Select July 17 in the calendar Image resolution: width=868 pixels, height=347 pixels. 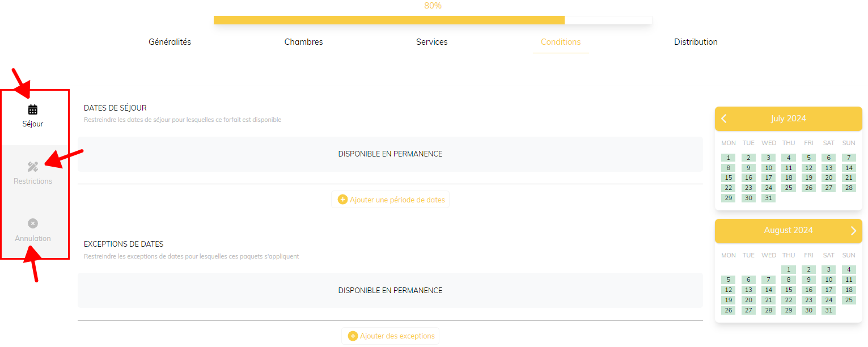click(x=768, y=178)
